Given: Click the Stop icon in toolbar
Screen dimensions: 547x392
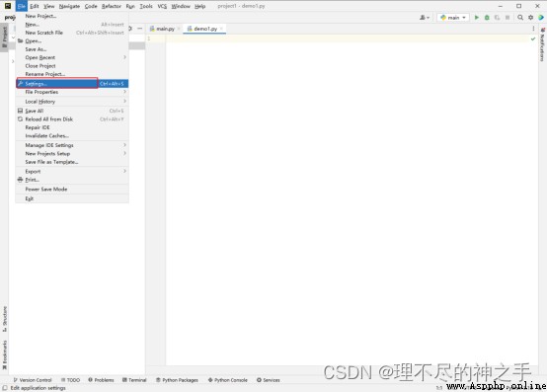Looking at the screenshot, I should coord(508,18).
